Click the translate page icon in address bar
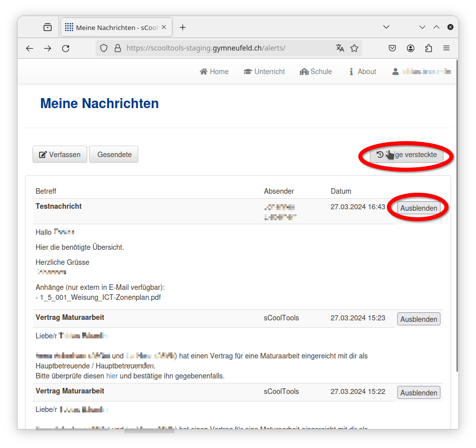476x448 pixels. coord(340,48)
